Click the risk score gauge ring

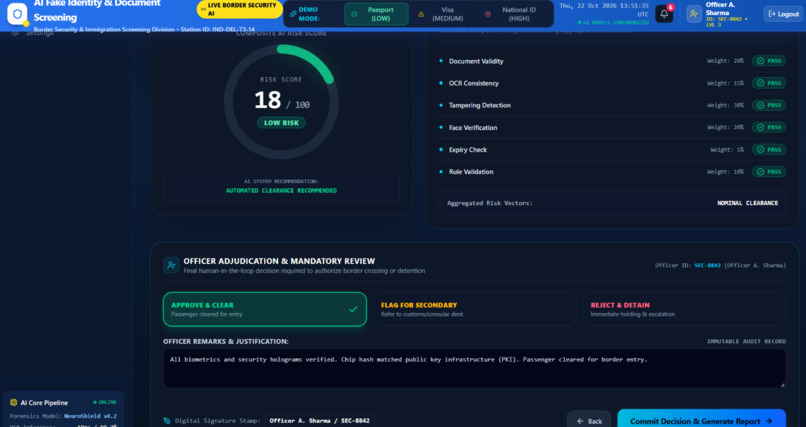(281, 101)
